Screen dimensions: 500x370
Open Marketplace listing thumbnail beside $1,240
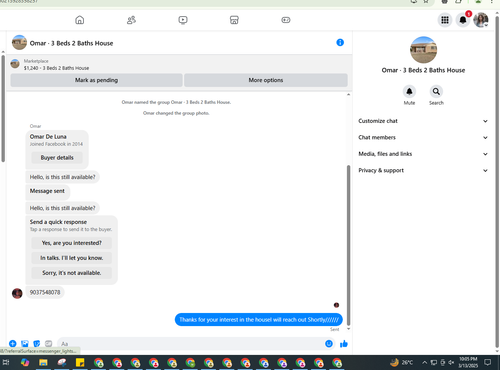pos(15,63)
